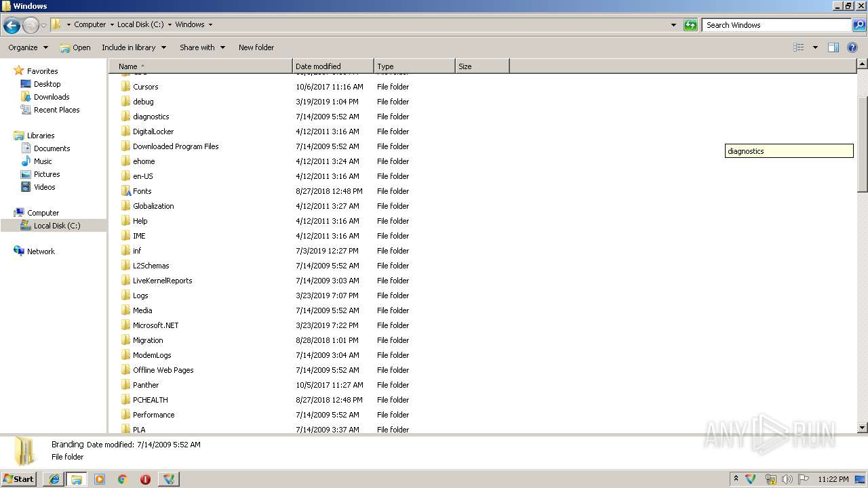This screenshot has height=488, width=868.
Task: Click the New folder button
Action: pos(256,47)
